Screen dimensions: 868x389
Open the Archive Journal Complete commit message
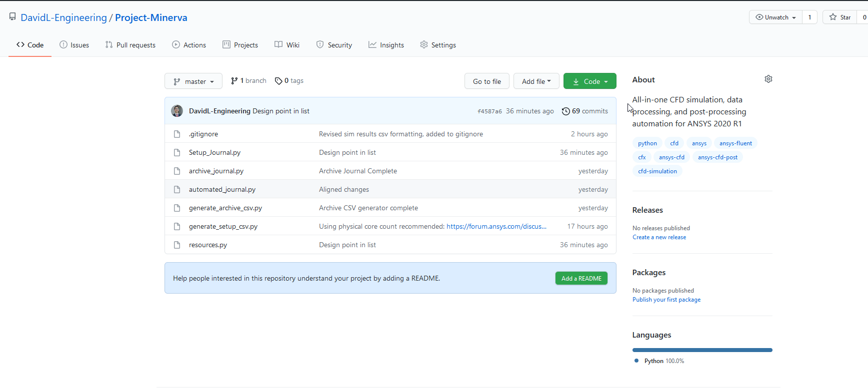pos(358,171)
